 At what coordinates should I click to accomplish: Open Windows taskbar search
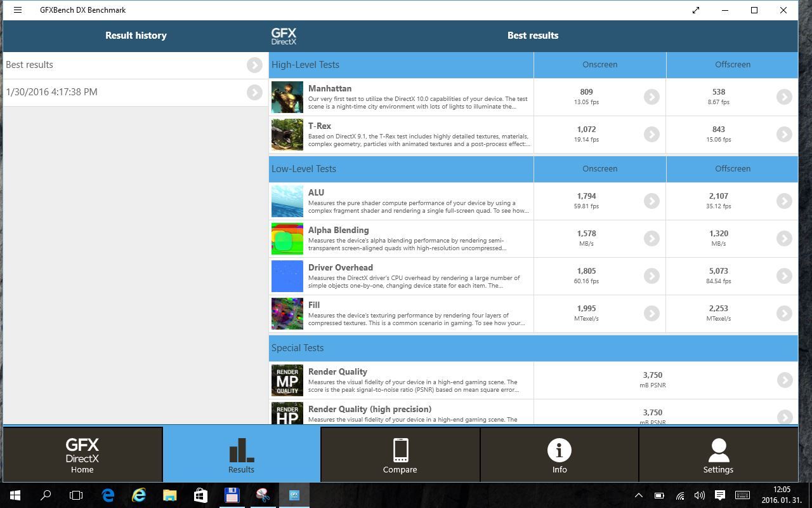click(46, 495)
